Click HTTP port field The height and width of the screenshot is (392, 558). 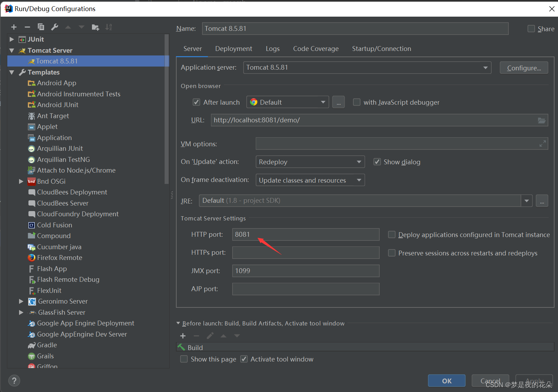[x=306, y=235]
